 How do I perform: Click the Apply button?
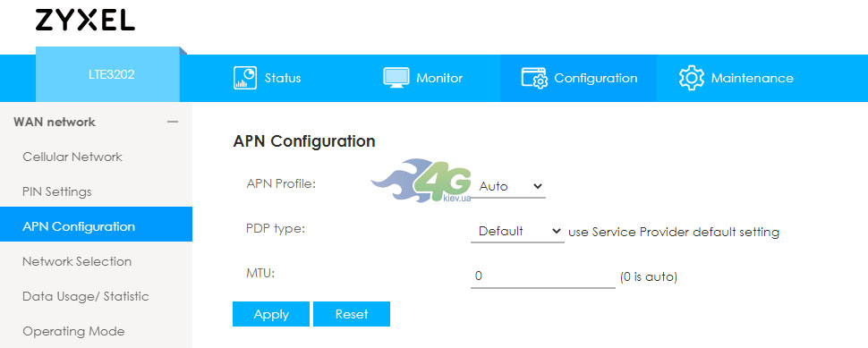coord(271,314)
